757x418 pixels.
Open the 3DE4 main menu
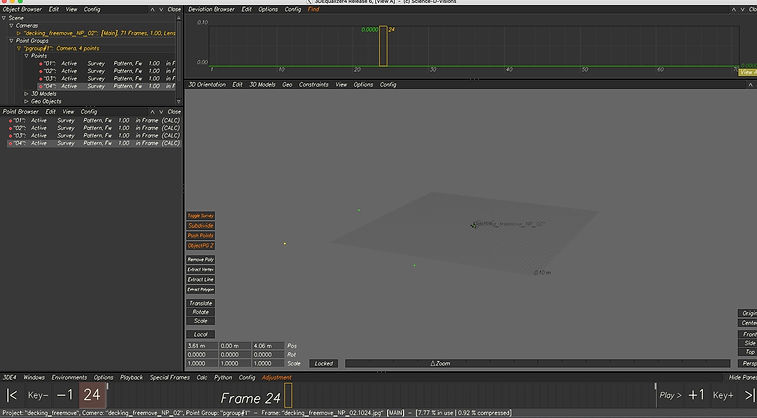(10, 377)
